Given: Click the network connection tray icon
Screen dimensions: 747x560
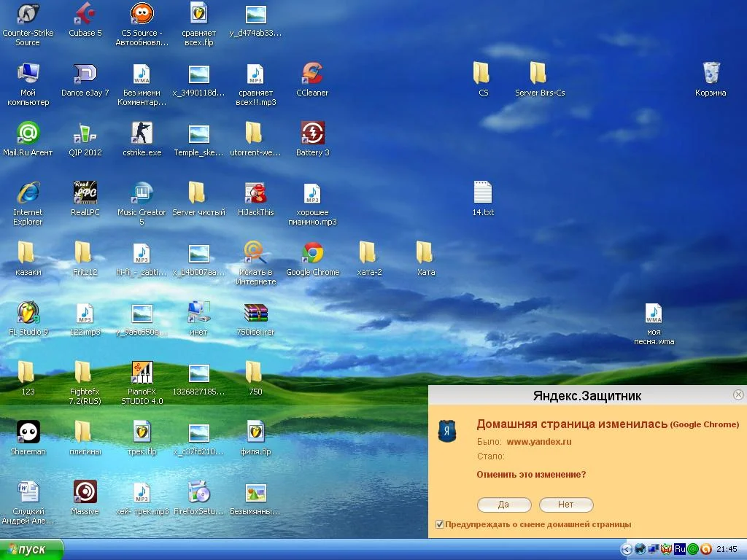Looking at the screenshot, I should 653,550.
